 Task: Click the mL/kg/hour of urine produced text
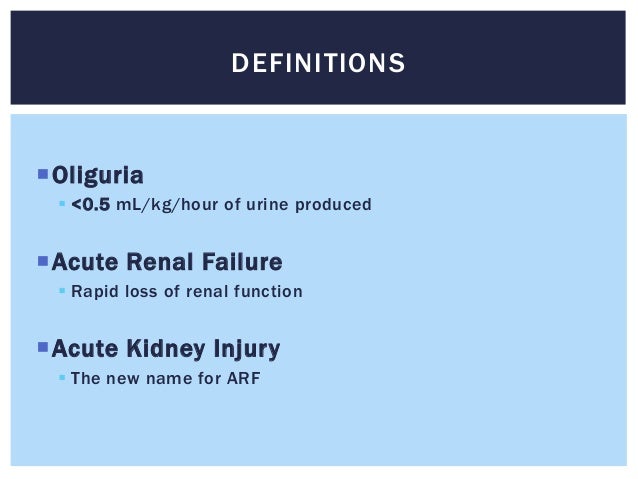tap(244, 205)
